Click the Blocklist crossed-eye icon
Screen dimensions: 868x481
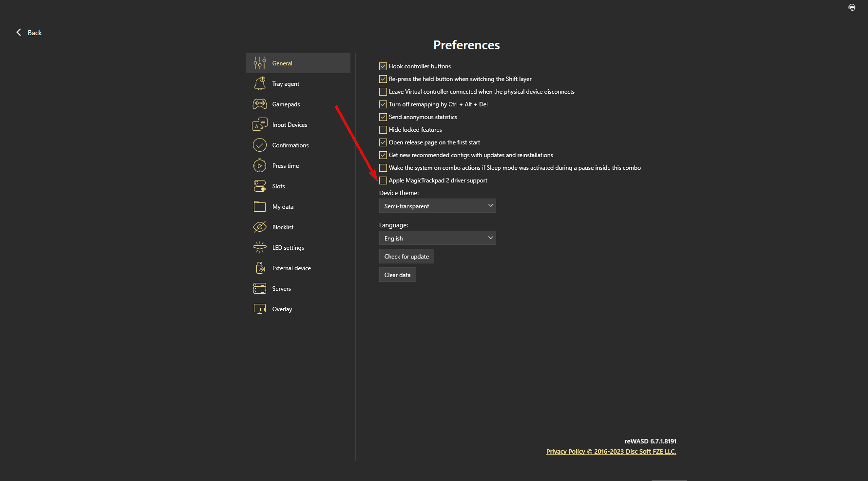tap(260, 227)
